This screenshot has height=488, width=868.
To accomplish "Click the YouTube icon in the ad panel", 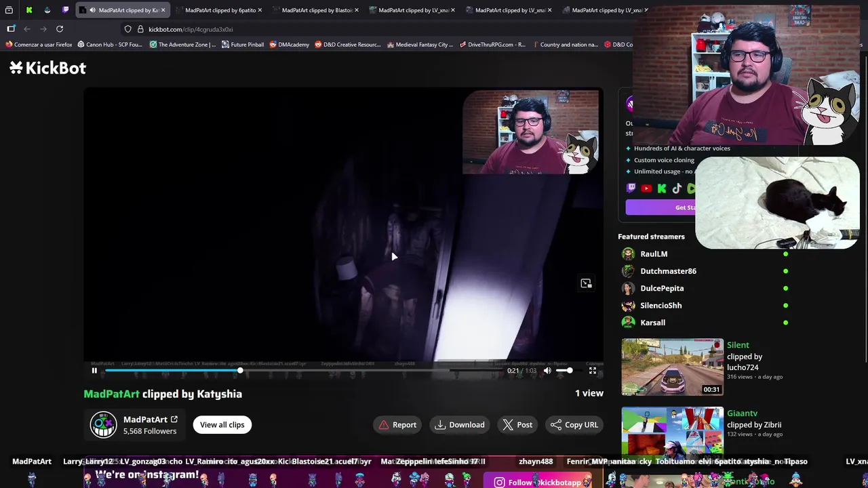I will 646,189.
